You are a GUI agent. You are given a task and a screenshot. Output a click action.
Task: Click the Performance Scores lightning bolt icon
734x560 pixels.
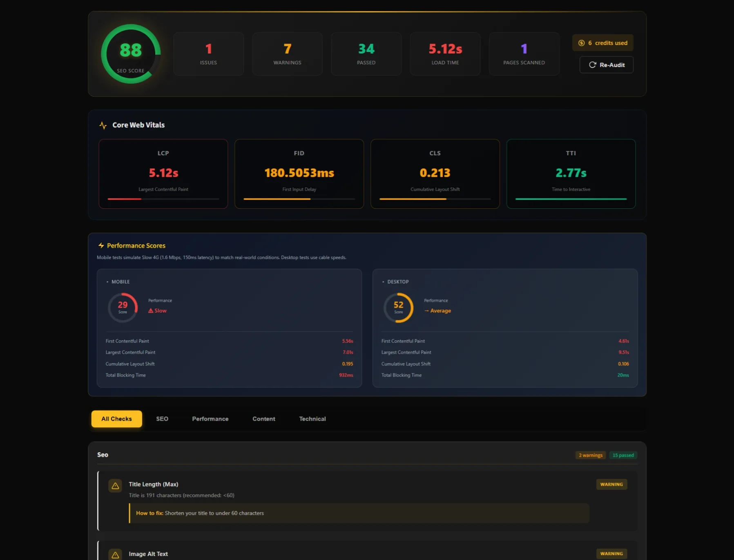tap(101, 245)
